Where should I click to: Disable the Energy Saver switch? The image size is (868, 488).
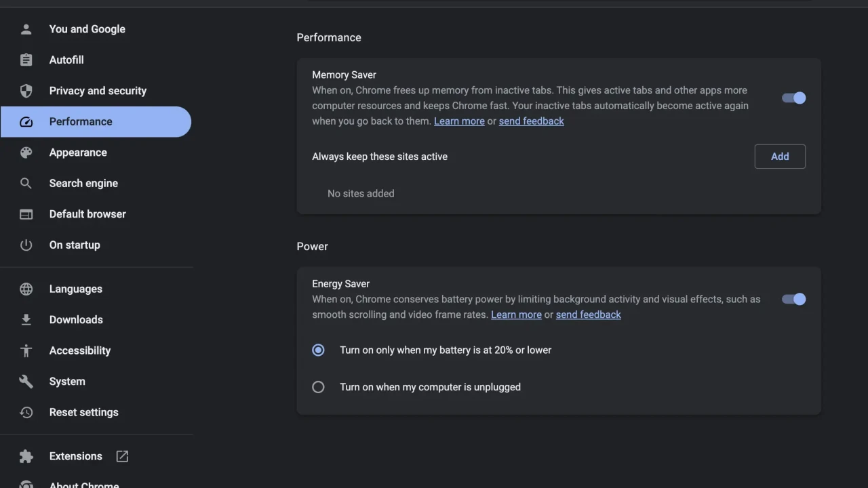tap(793, 300)
